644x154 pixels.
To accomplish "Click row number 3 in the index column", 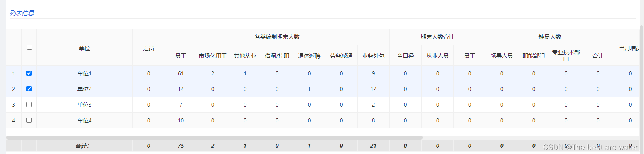I will pyautogui.click(x=14, y=105).
